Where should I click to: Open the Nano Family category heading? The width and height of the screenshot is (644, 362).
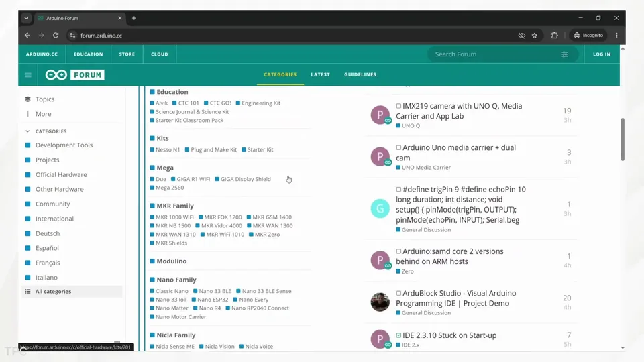173,280
